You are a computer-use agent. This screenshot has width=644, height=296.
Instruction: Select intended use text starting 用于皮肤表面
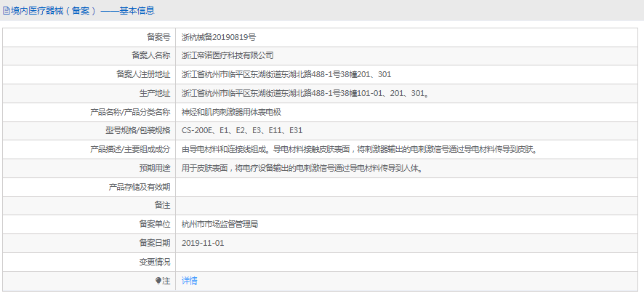click(x=302, y=168)
